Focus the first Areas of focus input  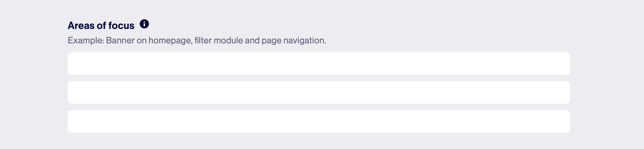319,63
